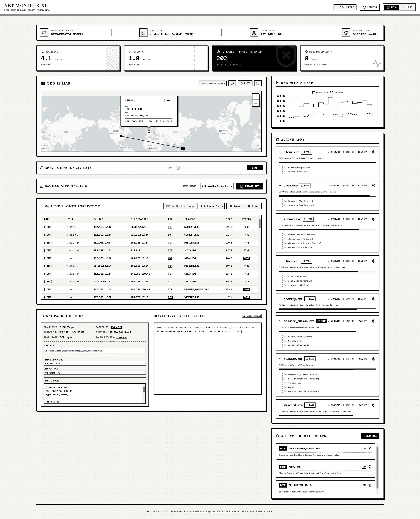Switch to LIVE mode
Viewport: 420px width, 519px height.
(407, 7)
